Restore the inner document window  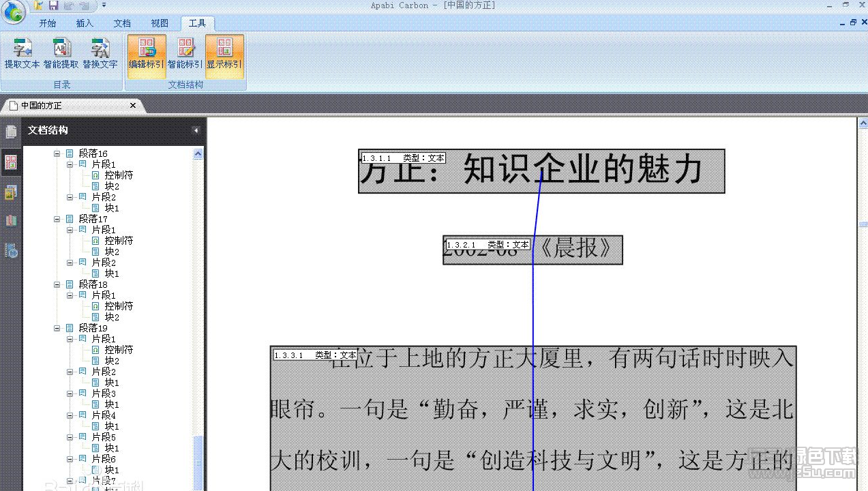[x=853, y=23]
